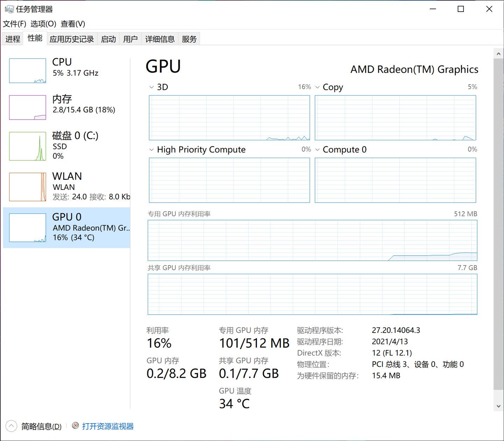Click the PCI 总线 3 location text
Image resolution: width=504 pixels, height=441 pixels.
tap(418, 364)
